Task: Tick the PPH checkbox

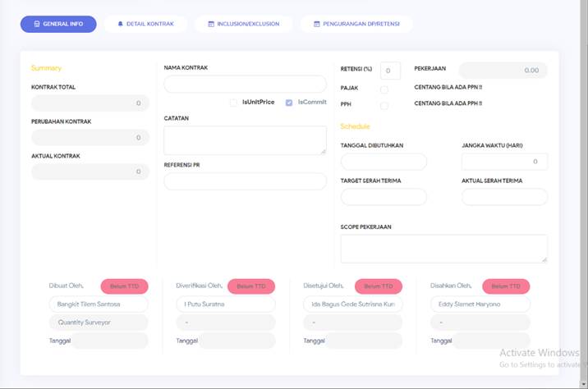Action: click(x=384, y=105)
